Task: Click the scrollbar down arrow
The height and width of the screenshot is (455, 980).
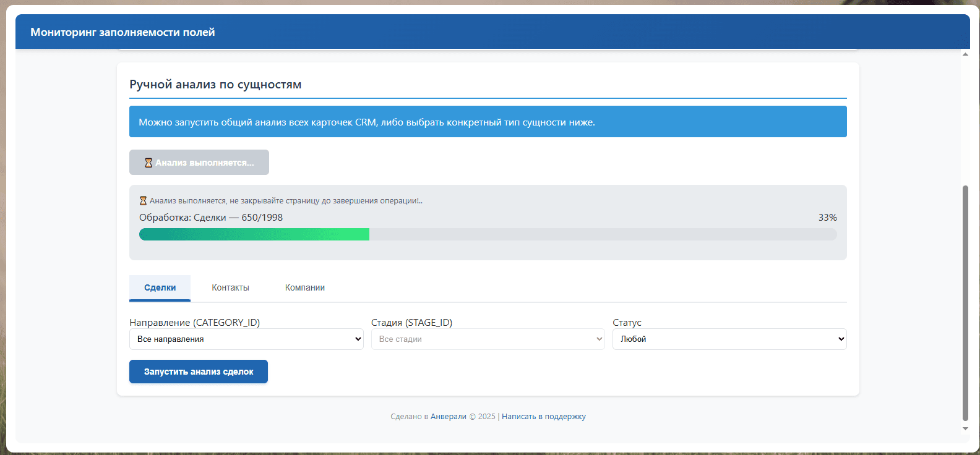Action: [x=965, y=428]
